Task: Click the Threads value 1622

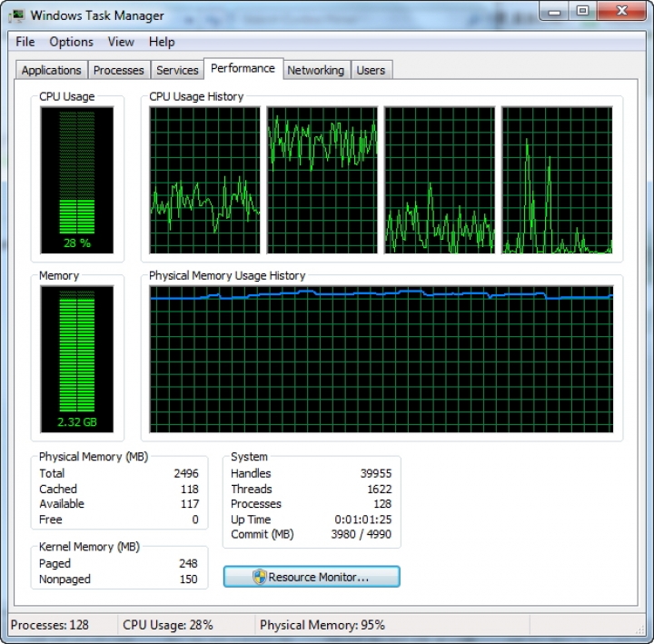Action: pos(379,489)
